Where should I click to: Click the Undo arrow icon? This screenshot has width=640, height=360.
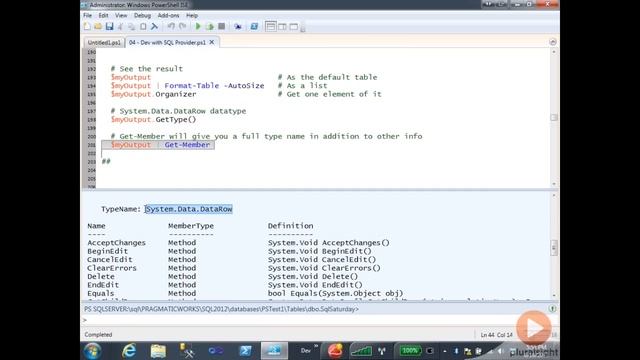[x=171, y=27]
